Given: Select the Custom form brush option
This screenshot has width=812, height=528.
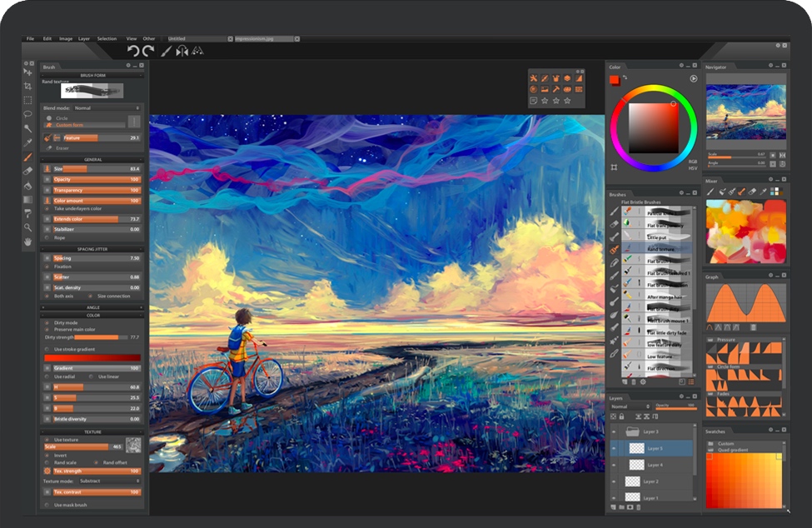Looking at the screenshot, I should coord(69,125).
